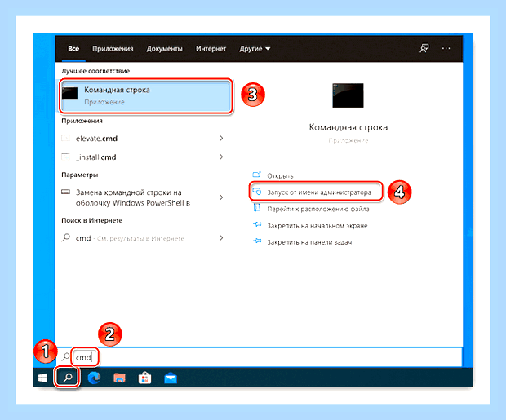
Task: Launch Microsoft Edge from taskbar
Action: pyautogui.click(x=94, y=378)
